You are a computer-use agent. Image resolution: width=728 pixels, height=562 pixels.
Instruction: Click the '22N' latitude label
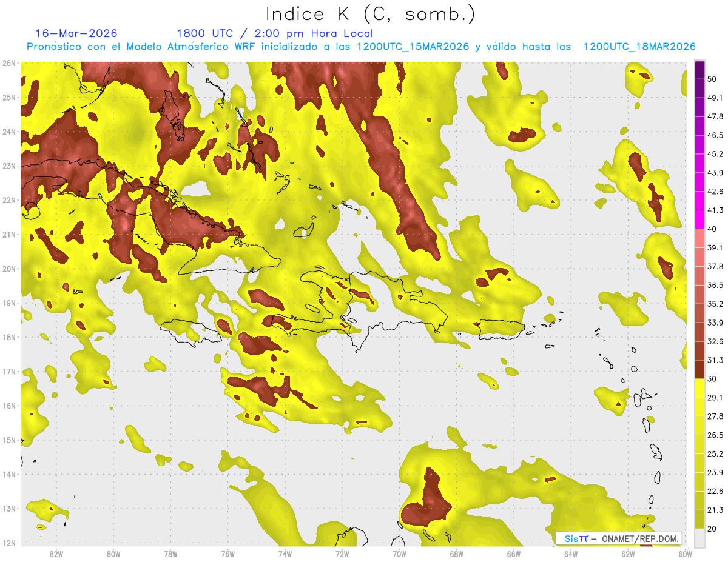[x=9, y=200]
